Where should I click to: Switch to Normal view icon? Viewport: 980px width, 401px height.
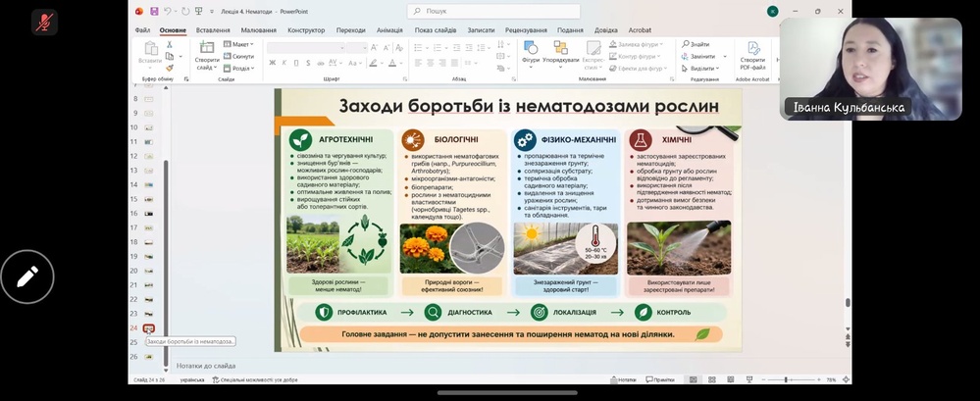[x=694, y=379]
